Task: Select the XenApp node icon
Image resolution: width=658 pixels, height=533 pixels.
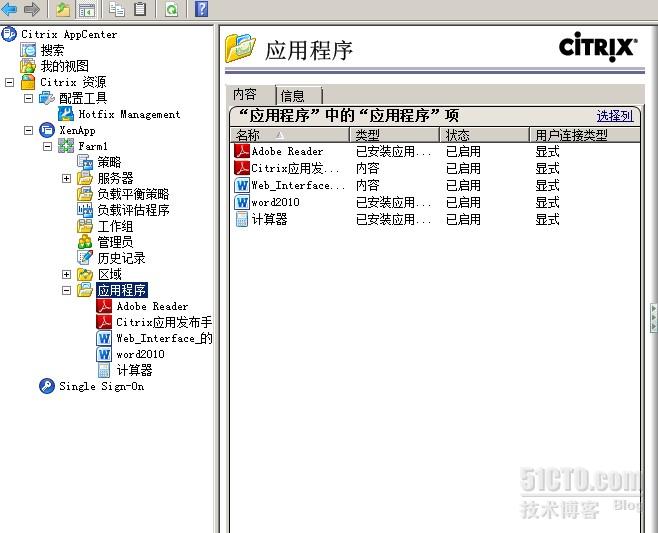Action: [x=47, y=130]
